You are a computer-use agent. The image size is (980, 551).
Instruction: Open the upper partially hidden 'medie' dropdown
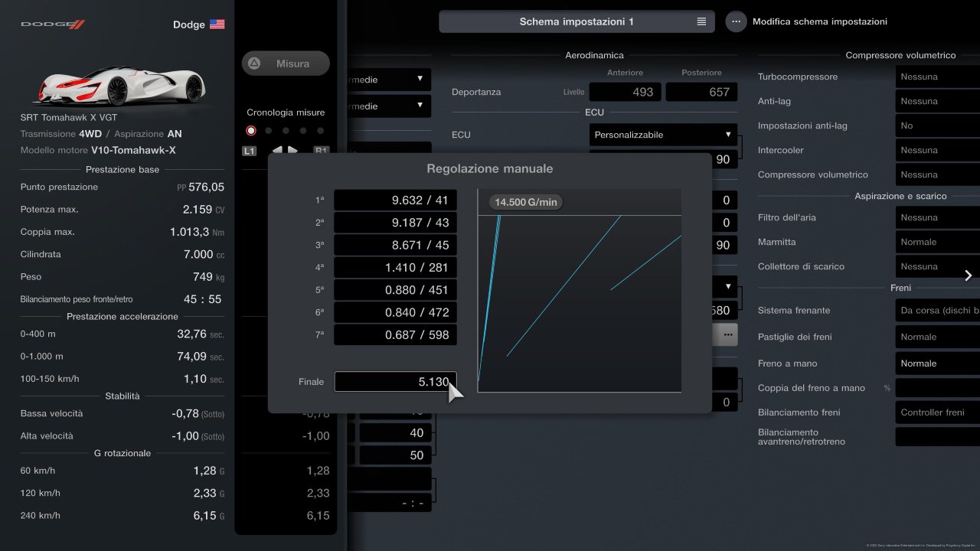[389, 80]
